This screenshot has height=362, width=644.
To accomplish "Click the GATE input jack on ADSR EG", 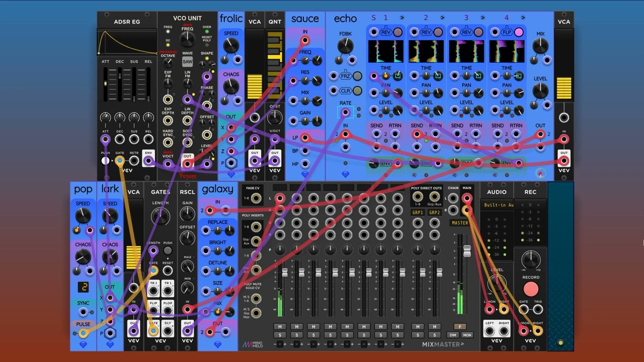I will (120, 161).
